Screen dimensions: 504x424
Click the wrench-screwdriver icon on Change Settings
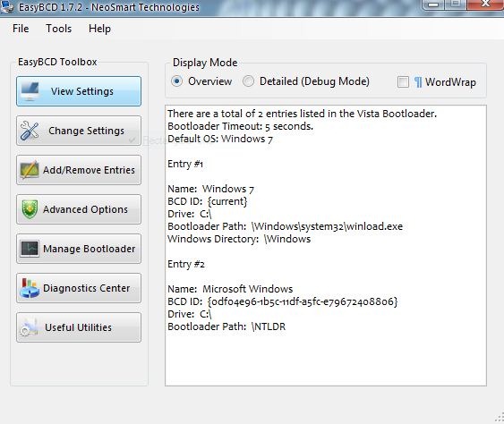(x=30, y=131)
